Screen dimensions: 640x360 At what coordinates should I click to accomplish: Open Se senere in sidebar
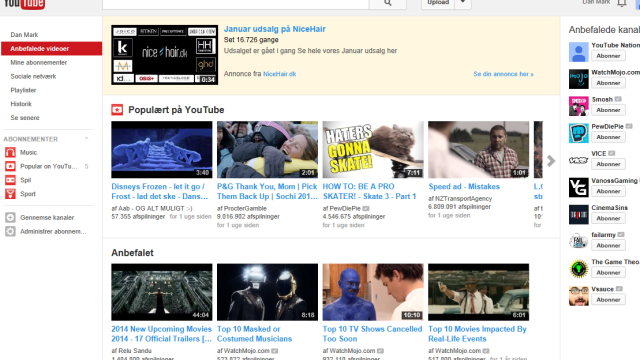(25, 118)
